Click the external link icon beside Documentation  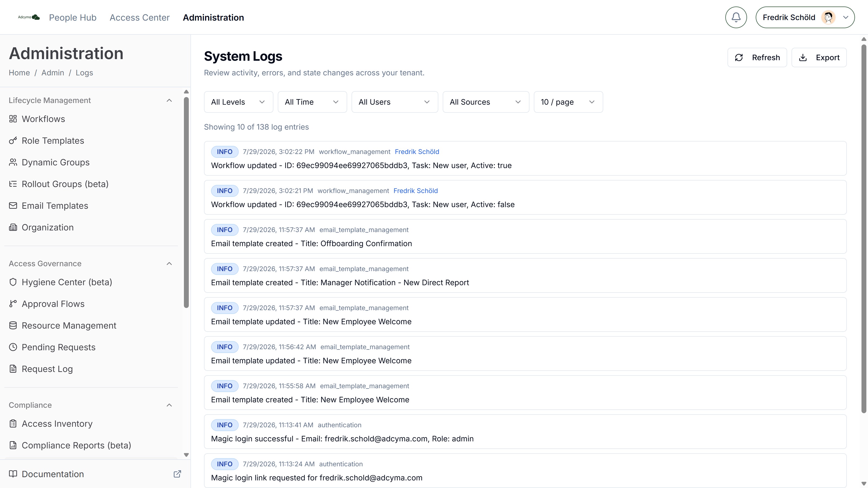click(177, 474)
